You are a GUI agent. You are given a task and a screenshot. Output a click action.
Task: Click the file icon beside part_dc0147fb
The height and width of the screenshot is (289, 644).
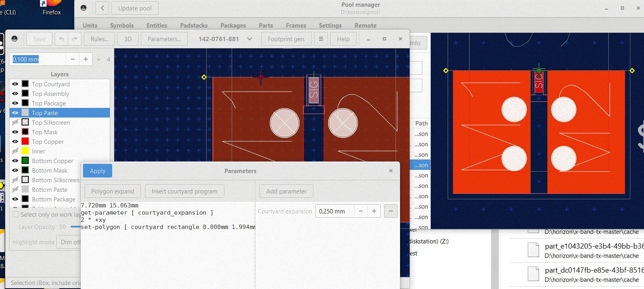pyautogui.click(x=533, y=274)
